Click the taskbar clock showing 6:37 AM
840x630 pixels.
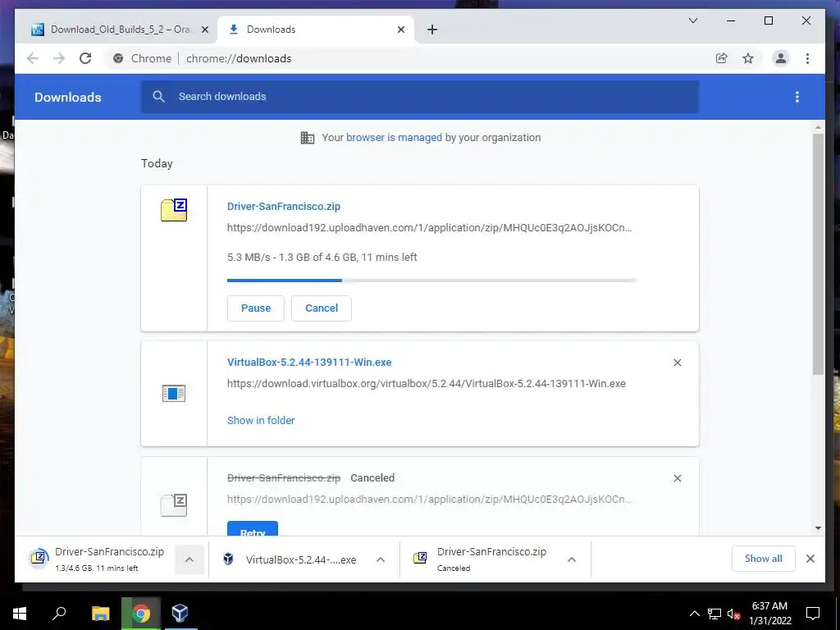(x=769, y=614)
